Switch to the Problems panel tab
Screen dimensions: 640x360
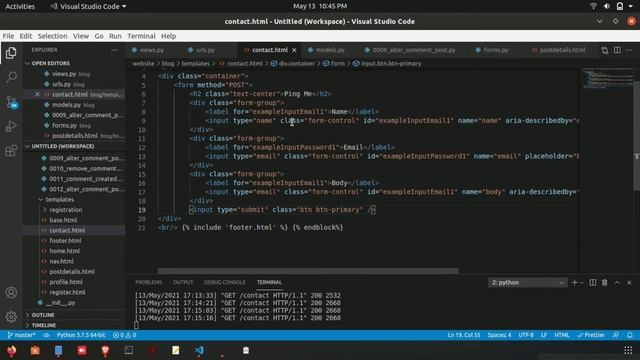coord(149,282)
